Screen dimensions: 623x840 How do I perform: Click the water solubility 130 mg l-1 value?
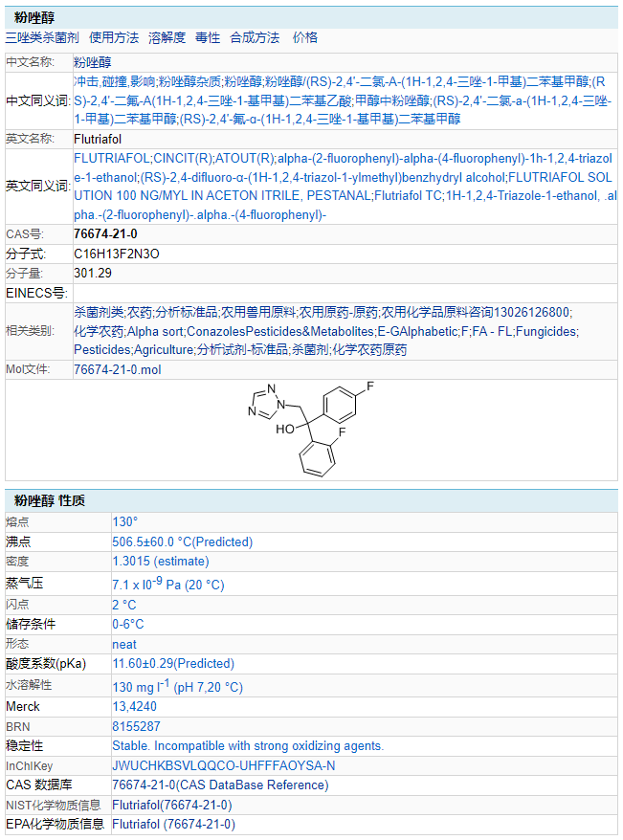tap(177, 686)
